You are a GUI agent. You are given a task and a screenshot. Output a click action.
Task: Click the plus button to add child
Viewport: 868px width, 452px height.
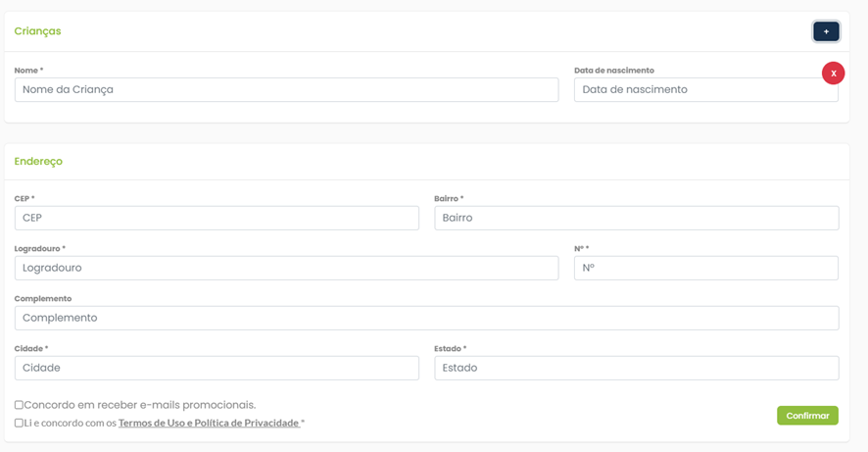[x=825, y=31]
